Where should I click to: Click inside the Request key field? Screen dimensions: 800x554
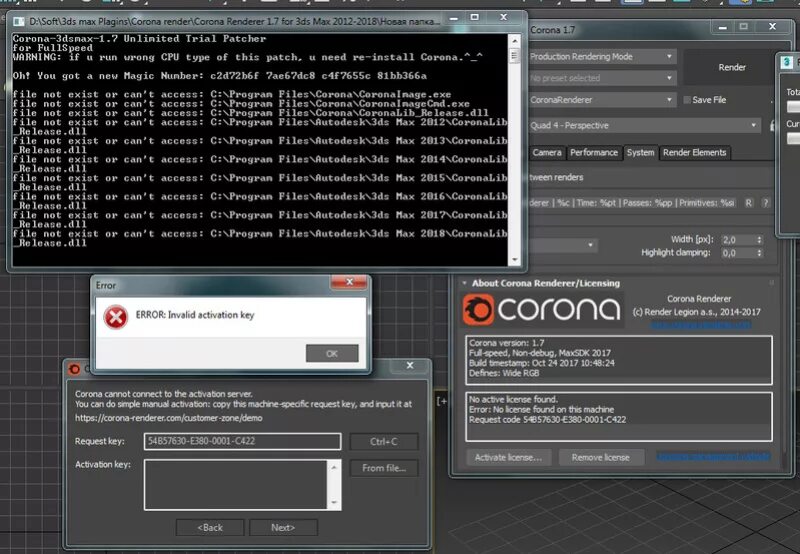pyautogui.click(x=242, y=441)
